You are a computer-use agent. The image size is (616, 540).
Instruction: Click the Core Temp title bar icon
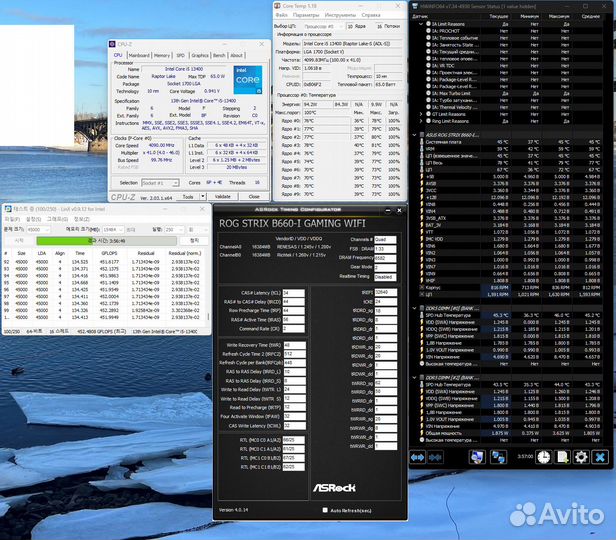(x=277, y=5)
